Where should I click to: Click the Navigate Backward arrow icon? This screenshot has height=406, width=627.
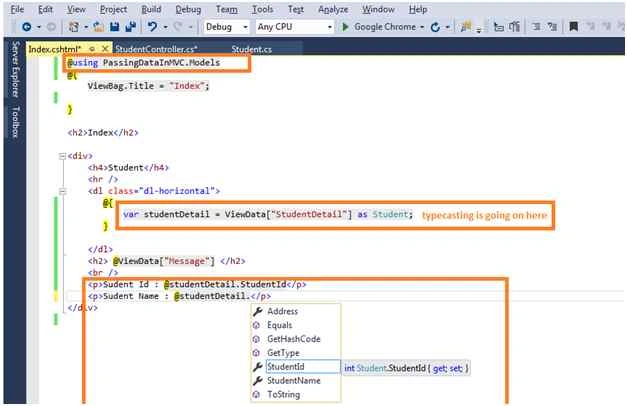(x=27, y=27)
